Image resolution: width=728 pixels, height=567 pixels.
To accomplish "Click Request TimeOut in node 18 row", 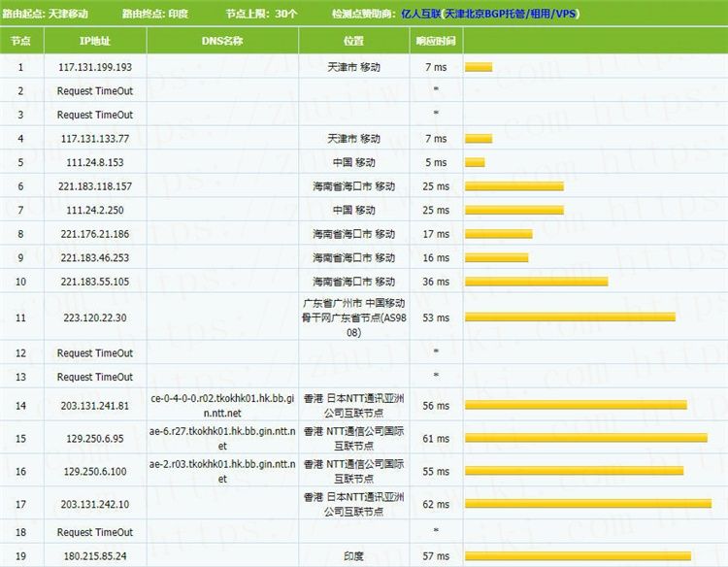I will pos(95,532).
